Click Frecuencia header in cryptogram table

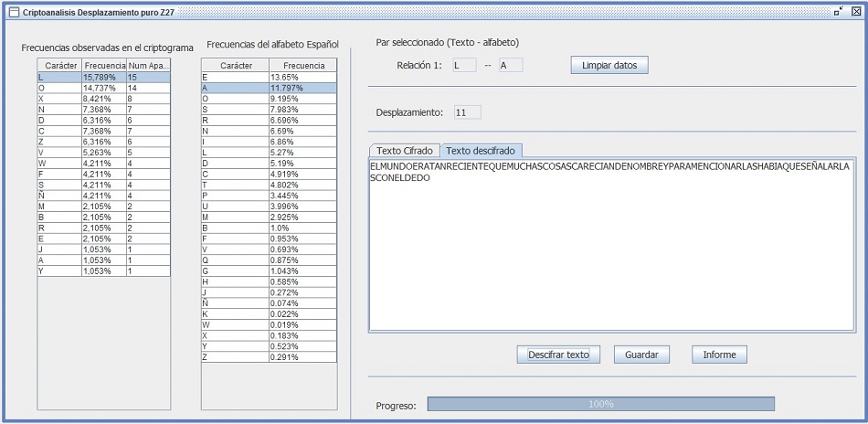click(103, 66)
